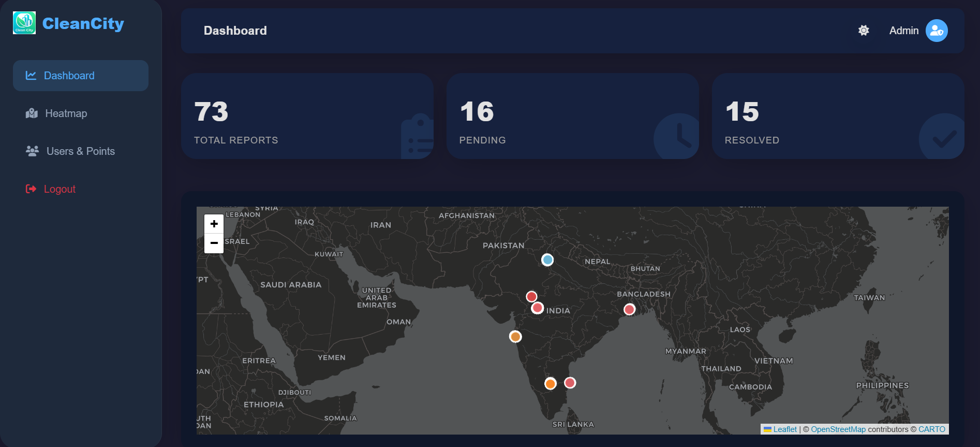
Task: Click the CleanCity logo icon
Action: [24, 23]
